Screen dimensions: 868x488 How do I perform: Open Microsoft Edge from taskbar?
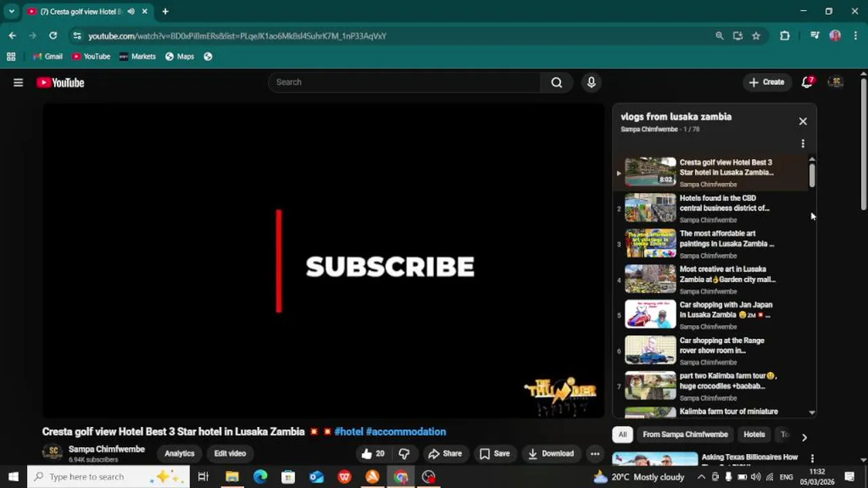(x=260, y=477)
